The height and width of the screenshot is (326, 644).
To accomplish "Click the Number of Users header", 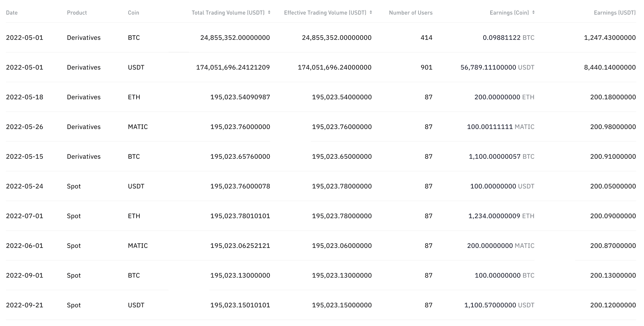I will [411, 13].
